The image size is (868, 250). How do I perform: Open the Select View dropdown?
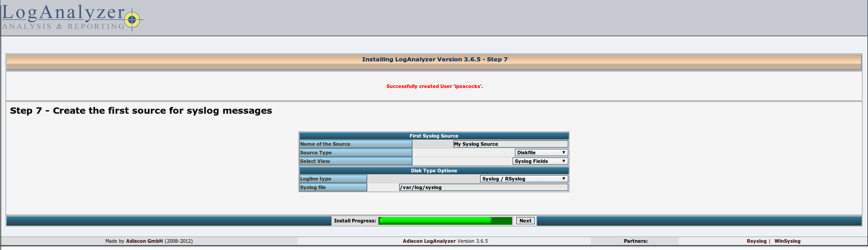pos(540,161)
